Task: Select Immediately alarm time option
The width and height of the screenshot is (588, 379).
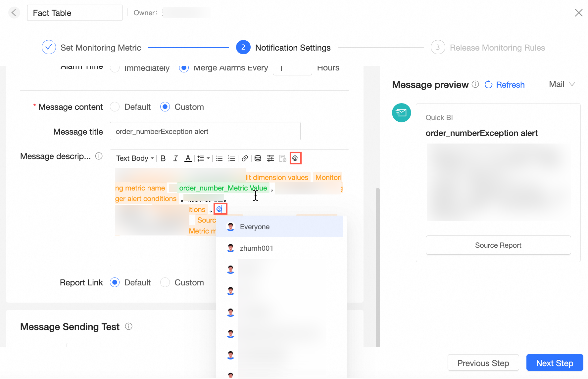Action: pyautogui.click(x=115, y=68)
